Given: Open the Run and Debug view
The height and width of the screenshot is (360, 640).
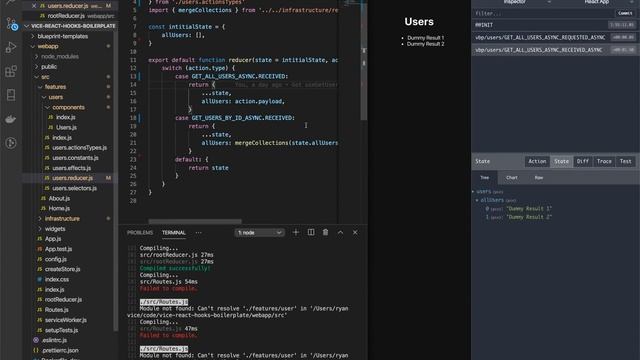Looking at the screenshot, I should click(11, 47).
